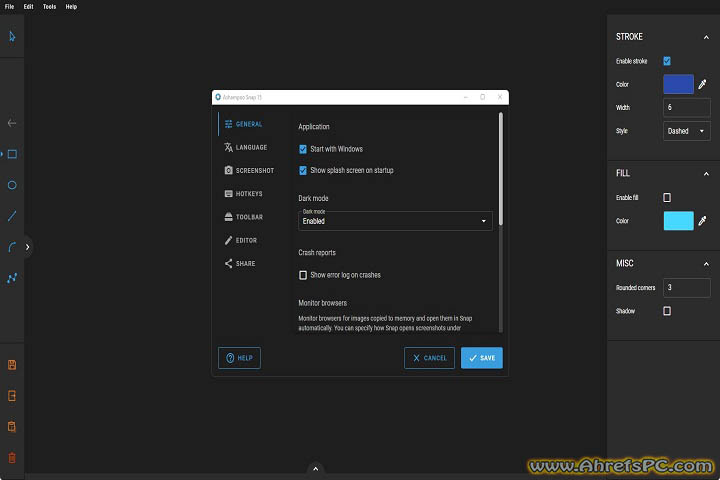Select the Arc curve tool
The width and height of the screenshot is (720, 480).
pyautogui.click(x=12, y=247)
